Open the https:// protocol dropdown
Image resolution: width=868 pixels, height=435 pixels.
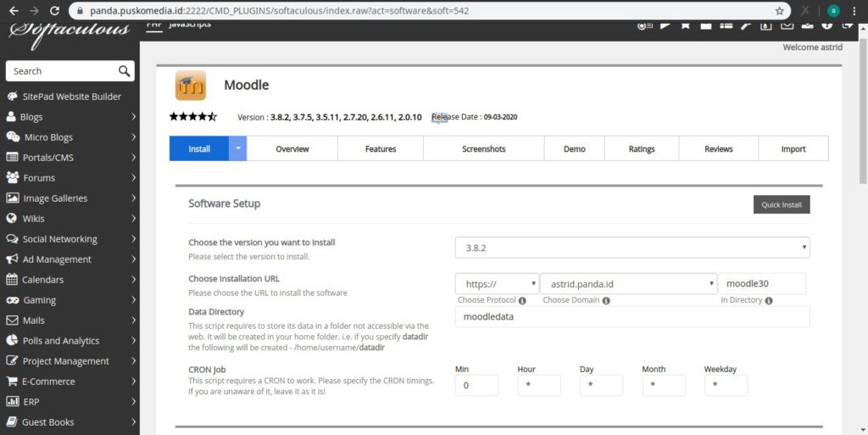(x=497, y=284)
